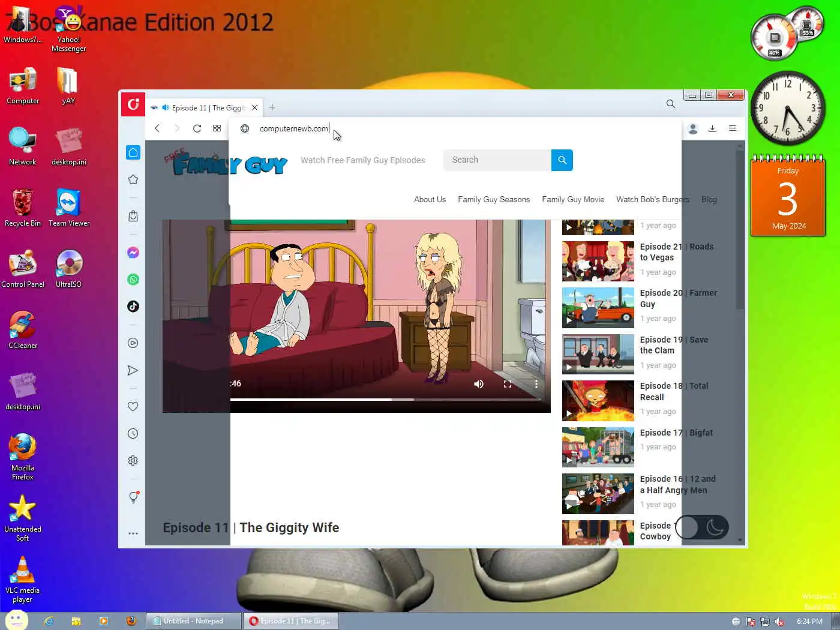
Task: Open the Recycle Bin desktop icon
Action: (x=23, y=208)
